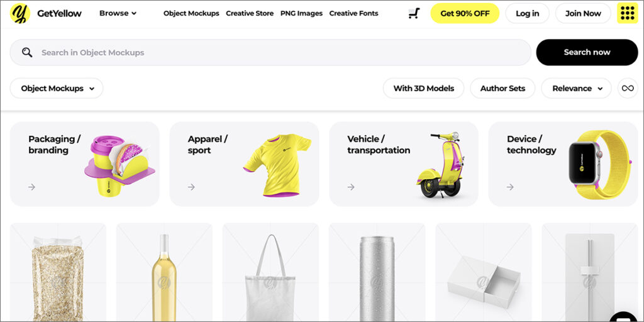The width and height of the screenshot is (644, 322).
Task: Click the arrow on Packaging / branding card
Action: 31,187
